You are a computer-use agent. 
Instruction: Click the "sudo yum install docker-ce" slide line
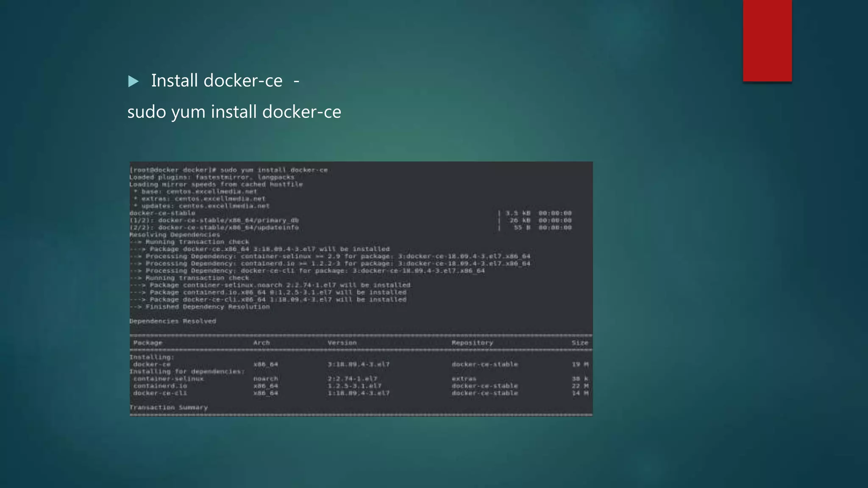(x=234, y=112)
